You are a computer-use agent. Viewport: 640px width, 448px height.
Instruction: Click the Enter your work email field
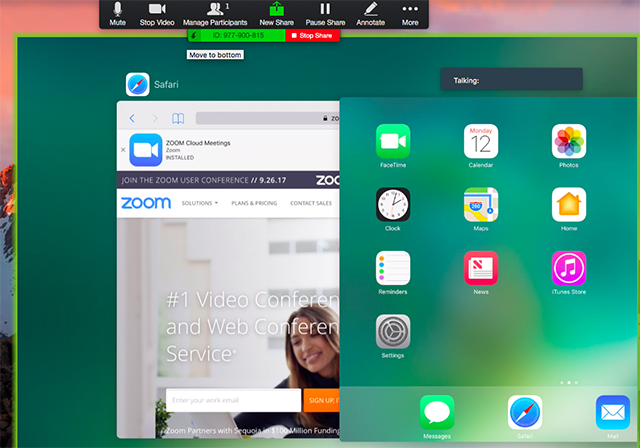233,400
